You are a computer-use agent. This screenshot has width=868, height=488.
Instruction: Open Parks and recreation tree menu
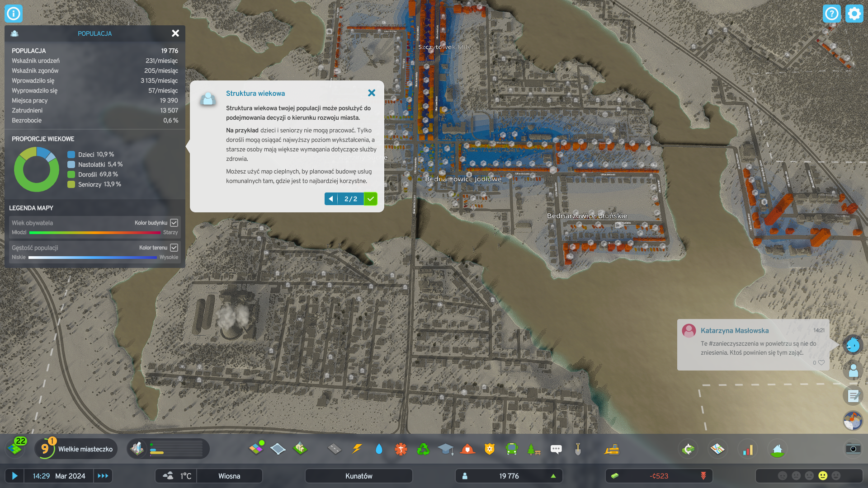tap(534, 449)
